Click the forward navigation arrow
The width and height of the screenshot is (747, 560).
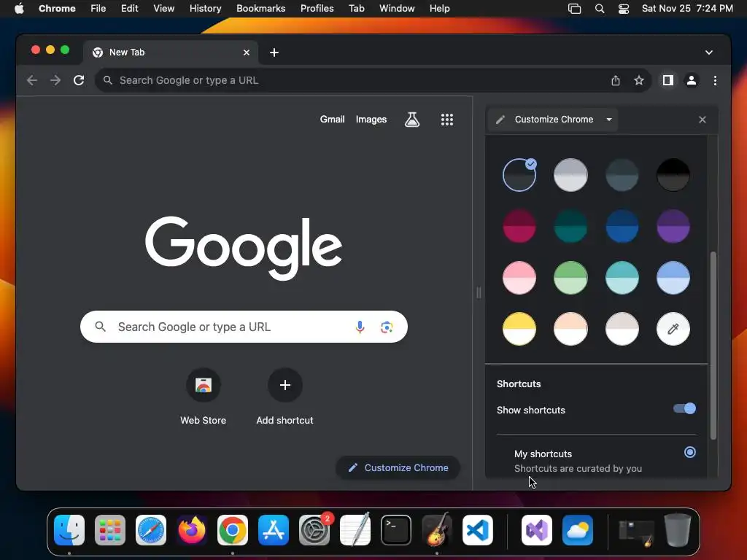tap(55, 80)
